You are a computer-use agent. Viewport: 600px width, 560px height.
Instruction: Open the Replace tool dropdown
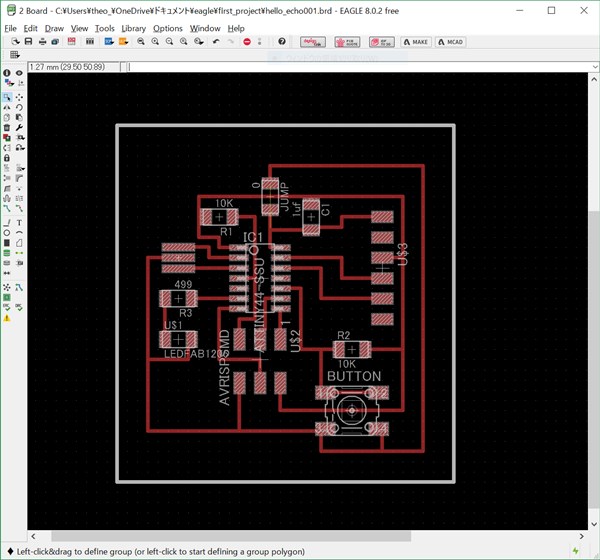click(x=20, y=137)
